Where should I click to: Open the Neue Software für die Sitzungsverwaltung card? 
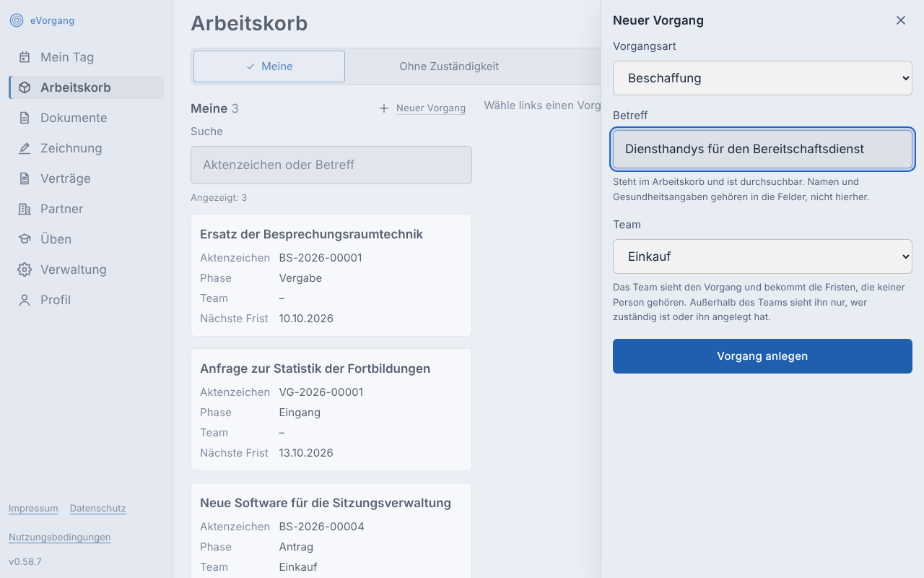click(x=331, y=531)
